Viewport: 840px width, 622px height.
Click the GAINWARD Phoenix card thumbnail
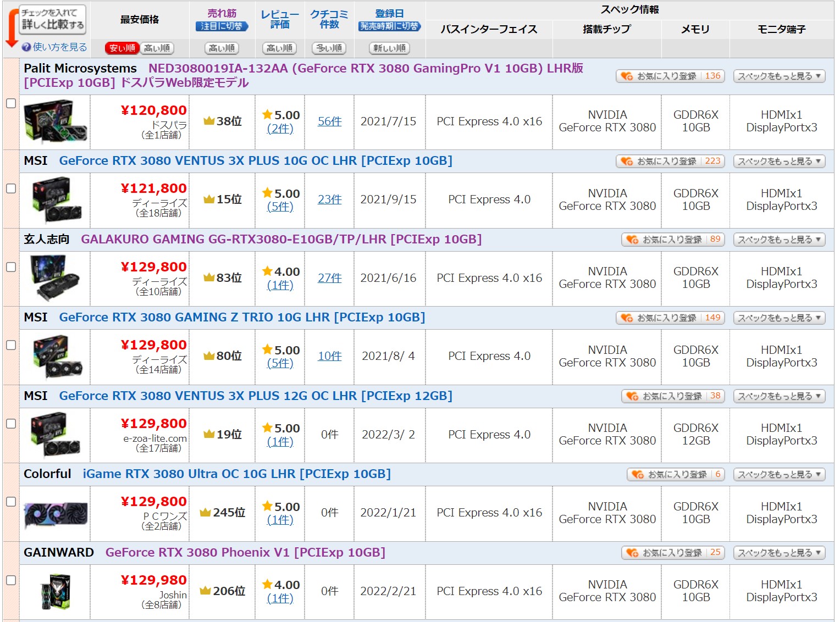click(56, 592)
